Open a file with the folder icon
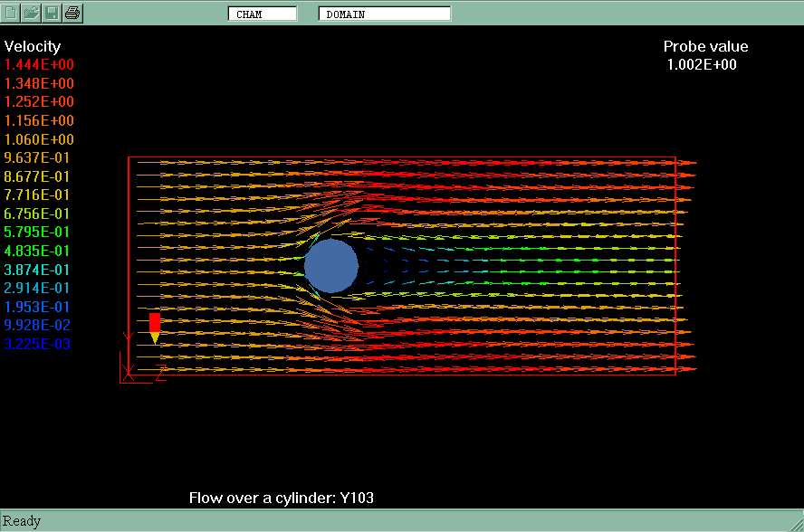Screen dimensions: 804x532 (x=32, y=13)
